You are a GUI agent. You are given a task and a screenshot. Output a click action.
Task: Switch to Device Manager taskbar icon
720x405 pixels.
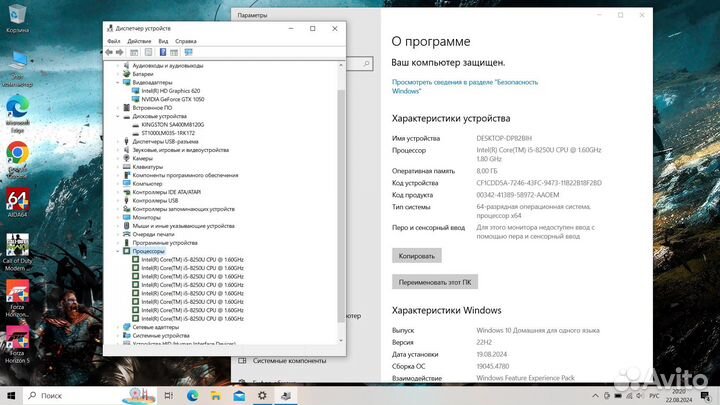(286, 395)
